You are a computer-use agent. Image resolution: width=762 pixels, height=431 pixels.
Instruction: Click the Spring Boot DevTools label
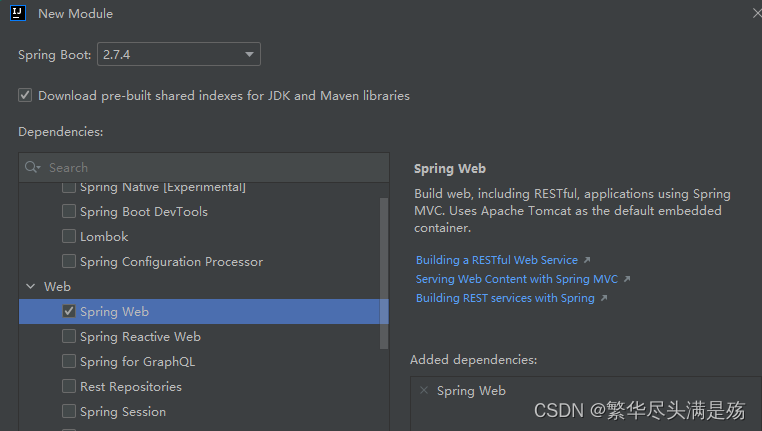[x=144, y=212]
